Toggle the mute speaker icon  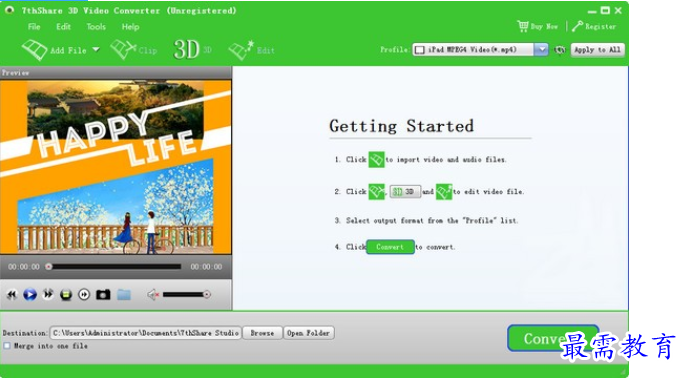coord(153,295)
